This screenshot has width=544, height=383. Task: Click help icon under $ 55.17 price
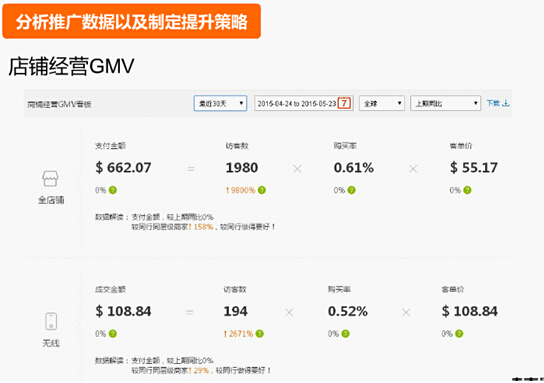click(x=467, y=190)
